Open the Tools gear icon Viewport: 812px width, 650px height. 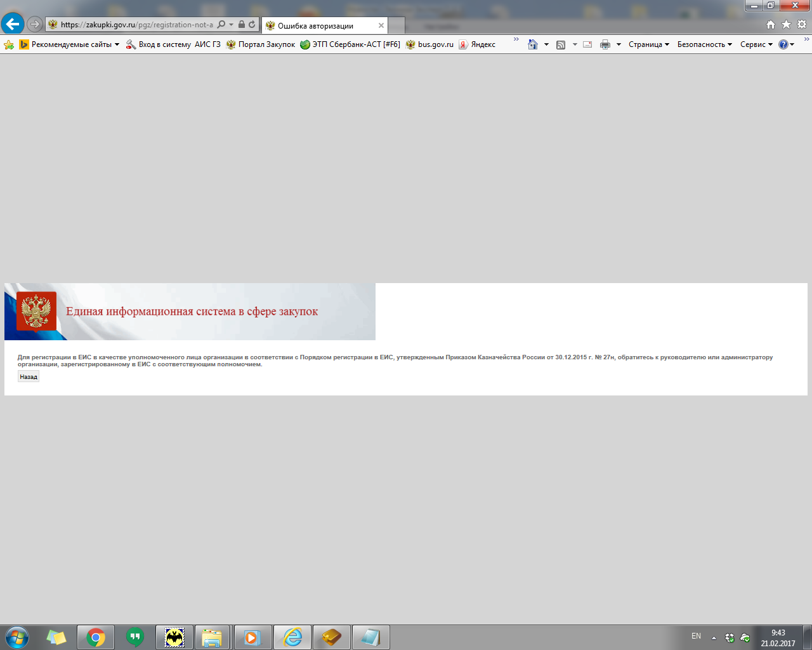pos(802,25)
